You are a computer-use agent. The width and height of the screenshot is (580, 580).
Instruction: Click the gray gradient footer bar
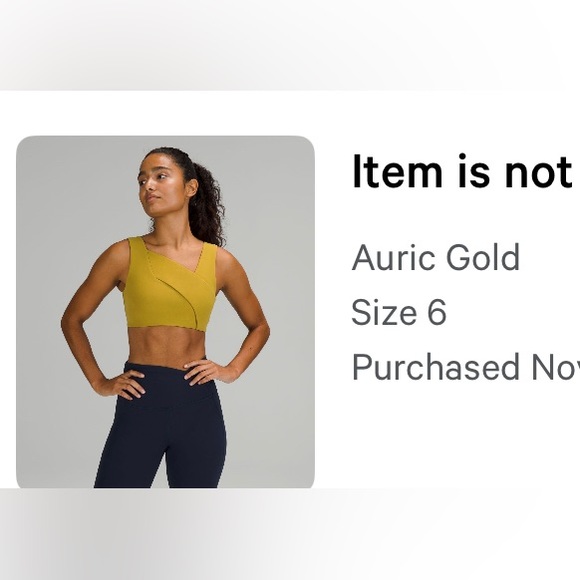coord(290,534)
